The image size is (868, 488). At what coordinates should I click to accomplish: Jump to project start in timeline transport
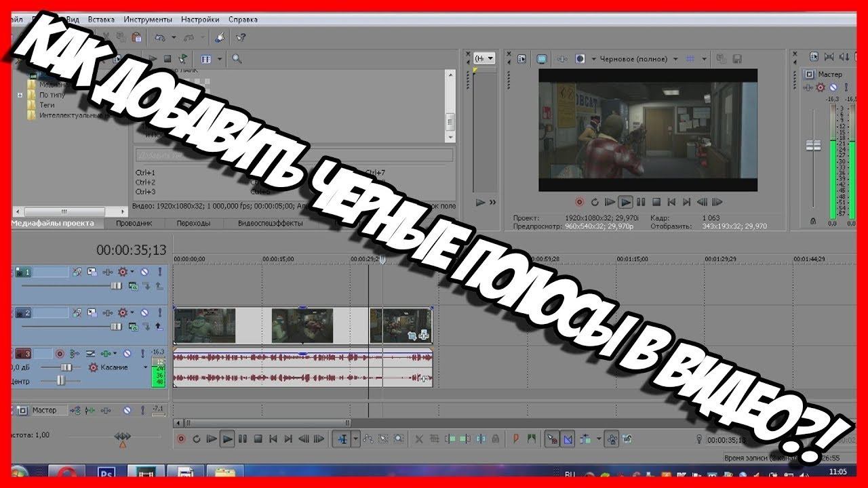click(x=273, y=439)
